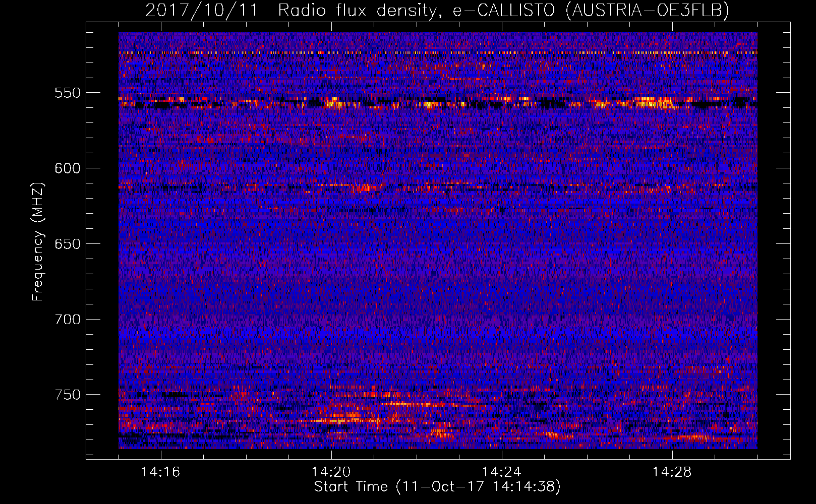This screenshot has height=504, width=816.
Task: Click the 14:20 time tick label
Action: click(331, 472)
